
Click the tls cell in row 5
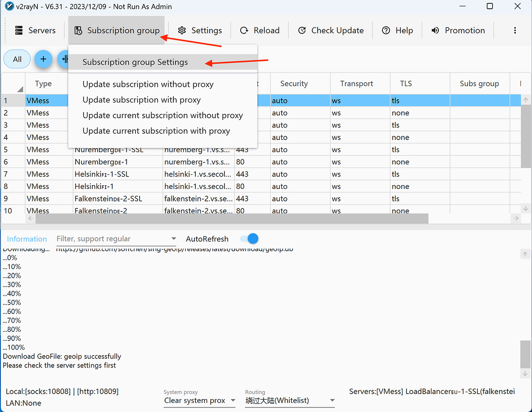[420, 150]
